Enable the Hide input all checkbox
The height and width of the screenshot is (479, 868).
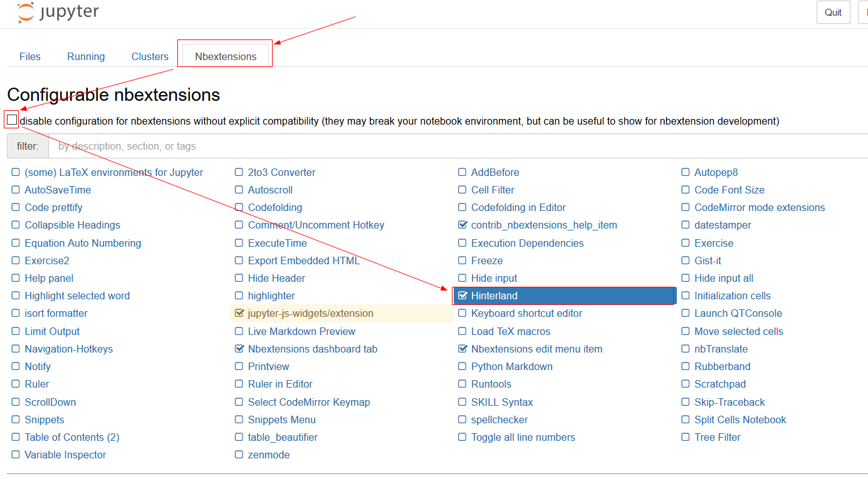[x=686, y=278]
